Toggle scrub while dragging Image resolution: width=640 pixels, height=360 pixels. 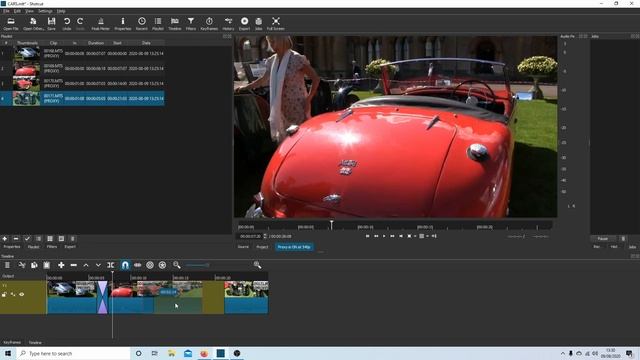[138, 265]
